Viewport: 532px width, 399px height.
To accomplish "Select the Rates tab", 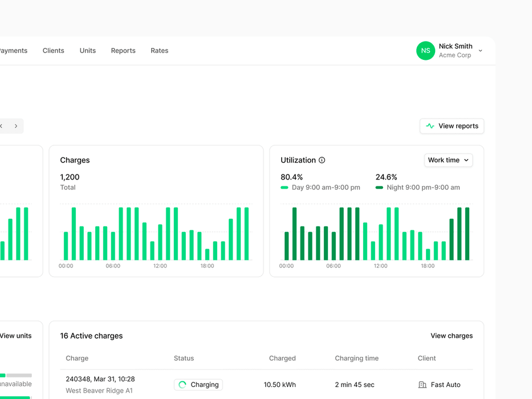I will tap(159, 51).
